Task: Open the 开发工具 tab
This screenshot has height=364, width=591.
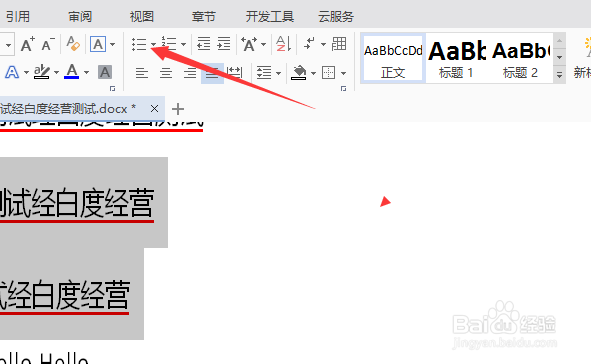Action: pos(270,17)
